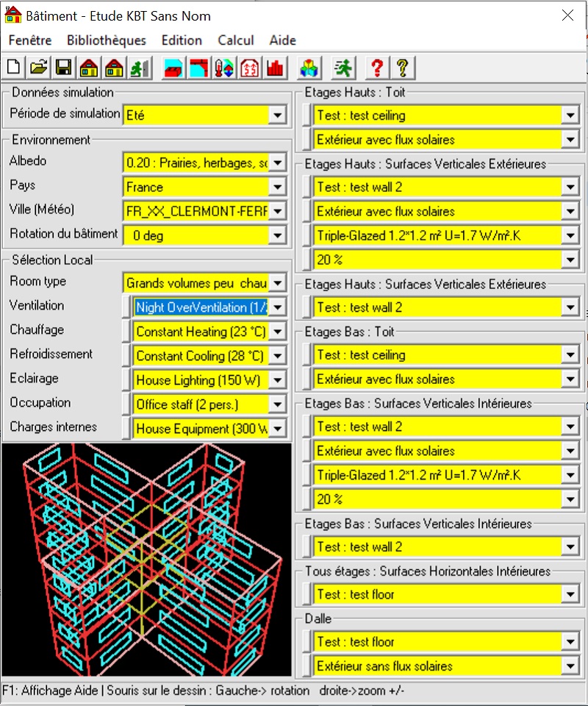Viewport: 588px width, 706px height.
Task: Click the colored cubes toolbar icon
Action: [310, 68]
